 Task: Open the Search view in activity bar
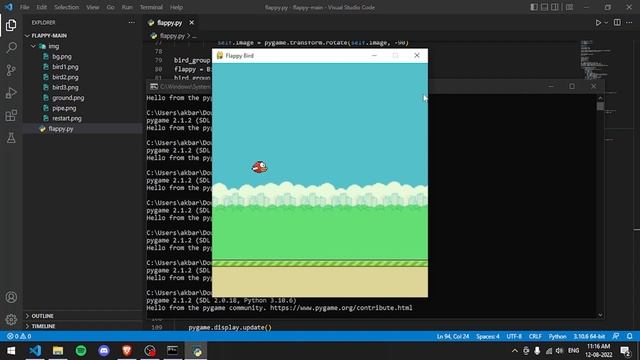11,47
